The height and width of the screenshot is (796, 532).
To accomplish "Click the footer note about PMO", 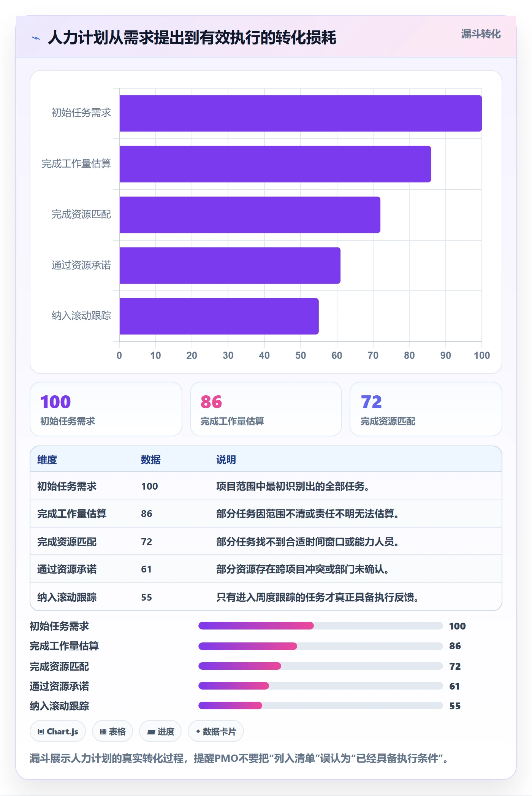I will click(x=239, y=758).
